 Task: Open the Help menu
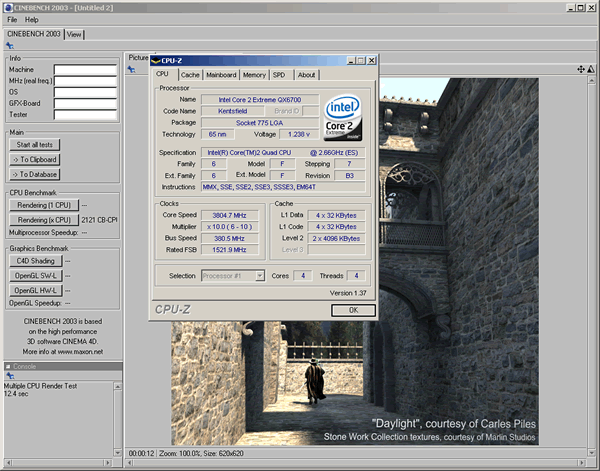click(x=31, y=20)
